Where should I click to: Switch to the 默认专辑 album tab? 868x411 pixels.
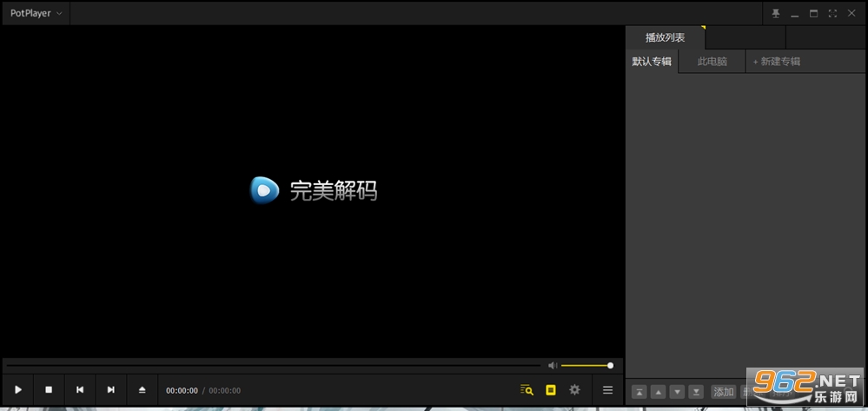(652, 62)
